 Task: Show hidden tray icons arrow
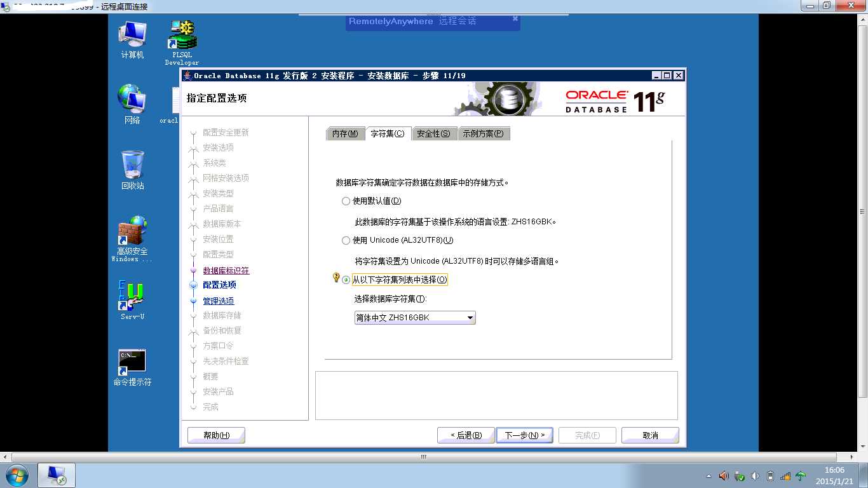[x=709, y=476]
